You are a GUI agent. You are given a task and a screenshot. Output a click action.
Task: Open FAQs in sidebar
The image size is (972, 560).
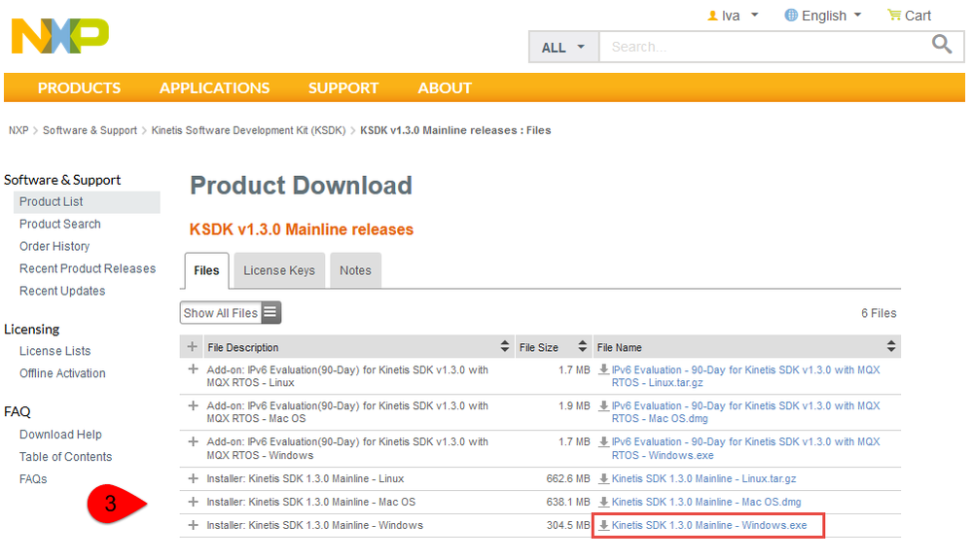33,479
